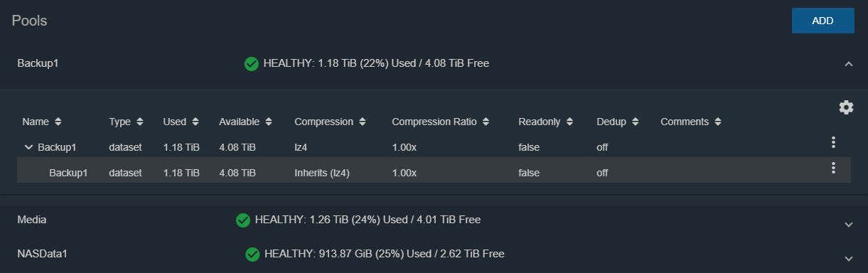
Task: Sort by Comments column header
Action: pyautogui.click(x=691, y=122)
